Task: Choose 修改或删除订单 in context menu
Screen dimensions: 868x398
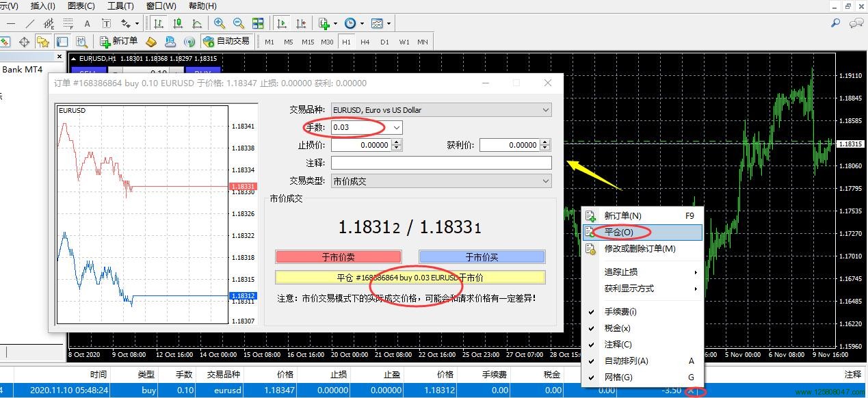Action: click(642, 249)
